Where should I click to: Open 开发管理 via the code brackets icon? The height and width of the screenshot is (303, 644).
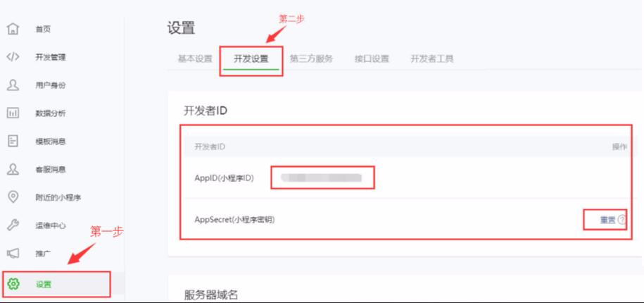13,57
